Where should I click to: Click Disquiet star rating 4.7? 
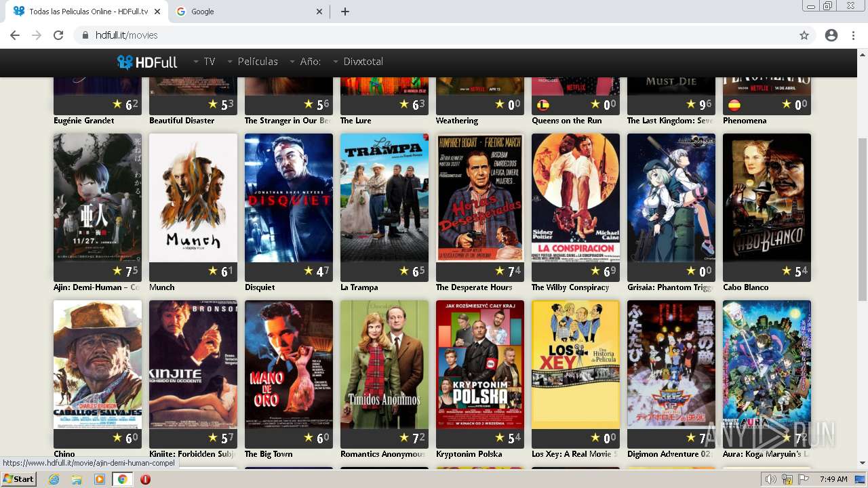[316, 272]
